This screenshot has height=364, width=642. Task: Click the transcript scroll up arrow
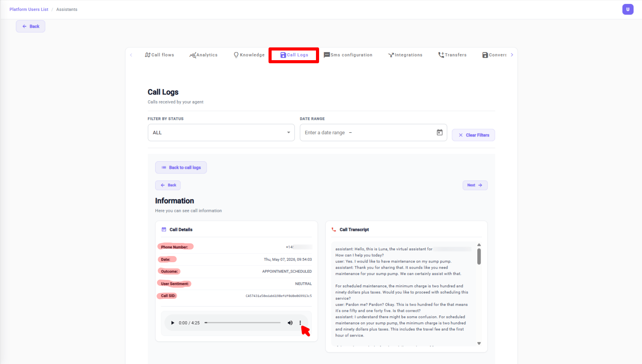click(x=479, y=245)
